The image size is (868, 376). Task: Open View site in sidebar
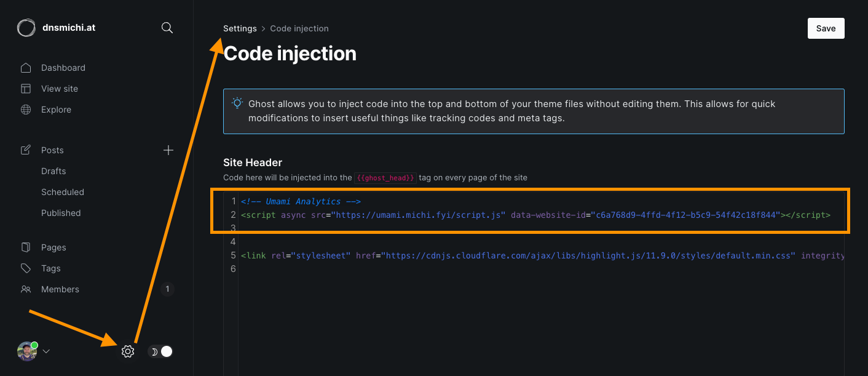60,89
